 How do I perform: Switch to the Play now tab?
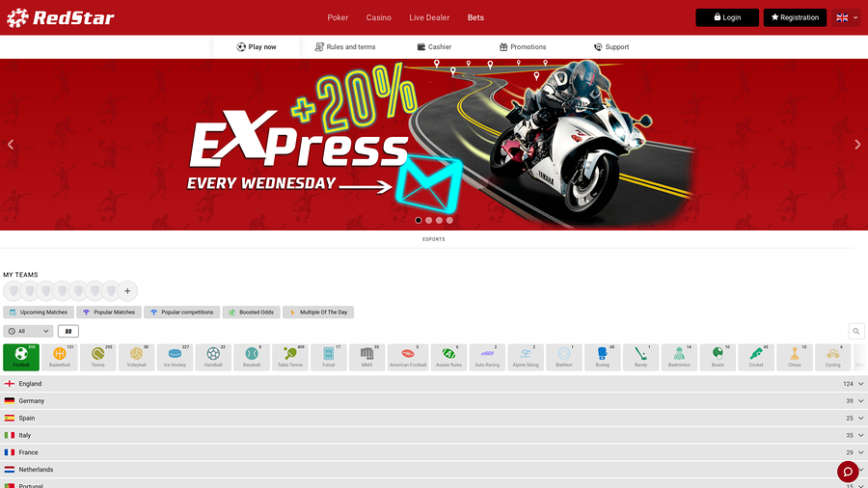tap(257, 47)
